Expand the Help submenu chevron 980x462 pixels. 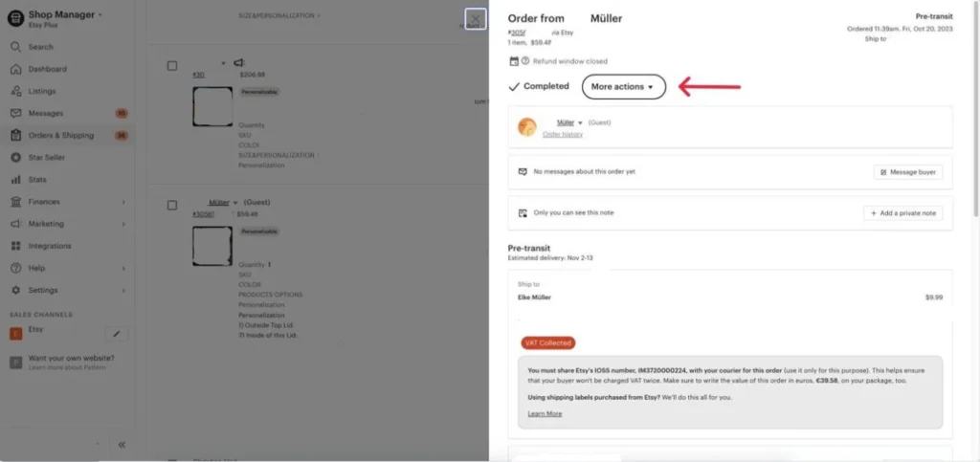coord(123,269)
